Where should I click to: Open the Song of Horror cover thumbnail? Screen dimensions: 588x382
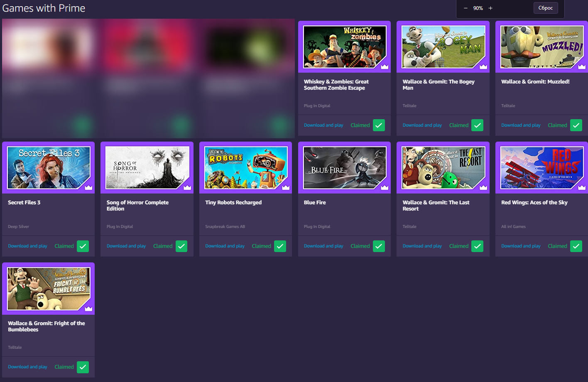[x=147, y=168]
